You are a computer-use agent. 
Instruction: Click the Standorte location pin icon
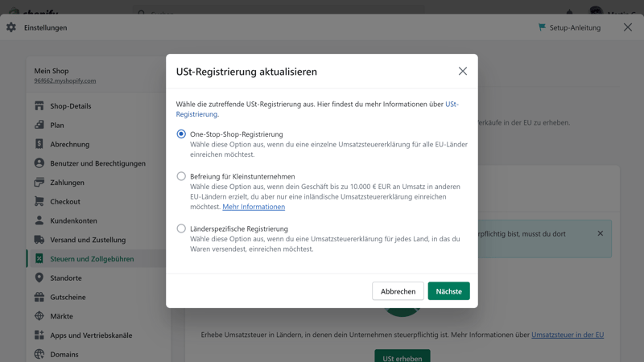39,278
